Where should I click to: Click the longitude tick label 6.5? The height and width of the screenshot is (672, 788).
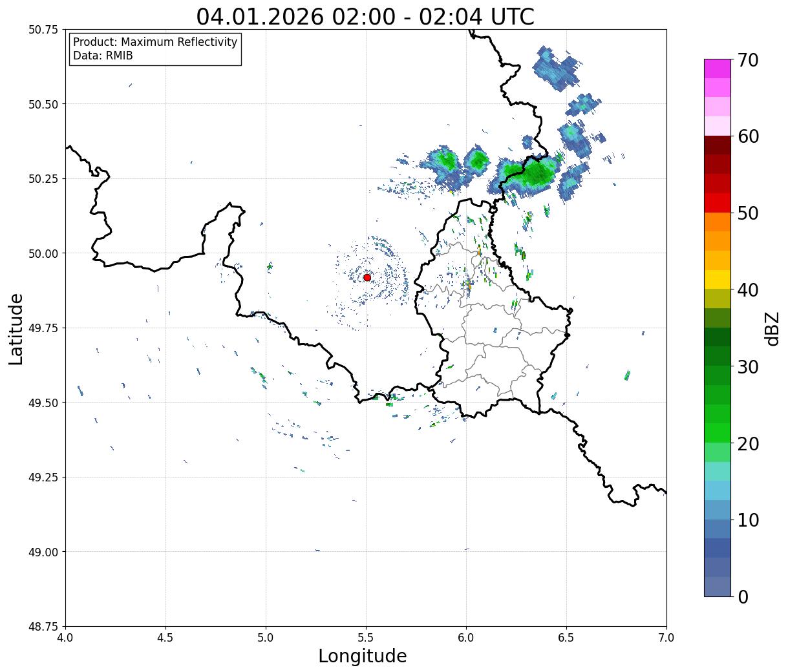(x=566, y=637)
